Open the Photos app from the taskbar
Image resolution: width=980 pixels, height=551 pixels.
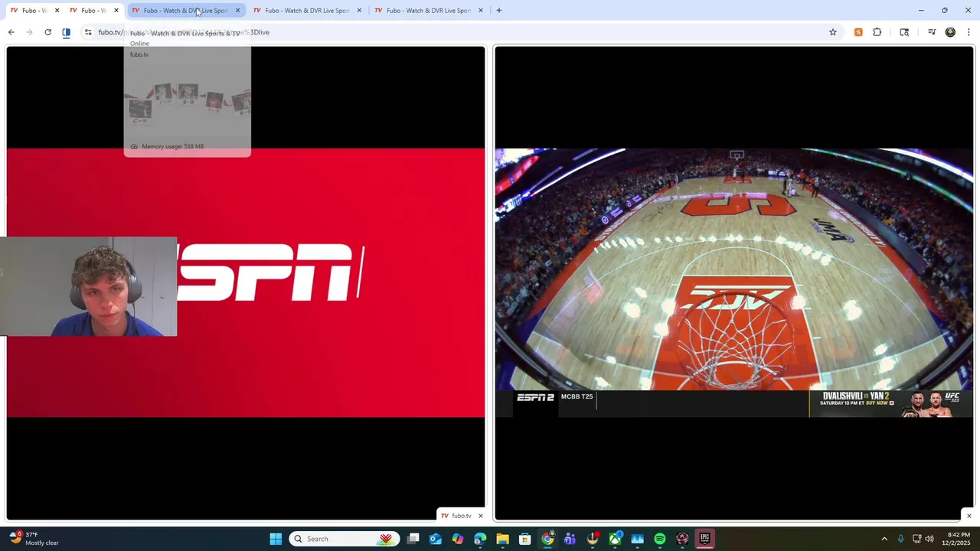[x=637, y=539]
